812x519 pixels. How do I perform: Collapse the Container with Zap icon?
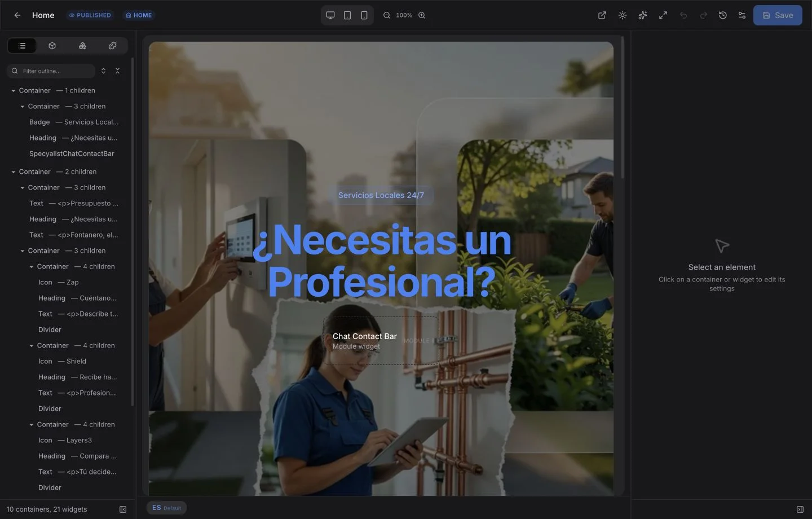coord(32,267)
